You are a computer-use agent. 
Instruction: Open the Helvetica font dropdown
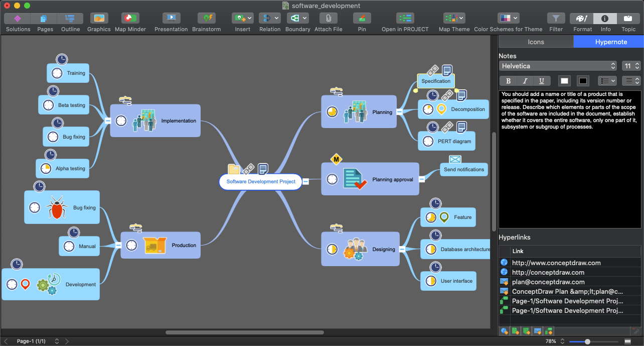pyautogui.click(x=558, y=66)
